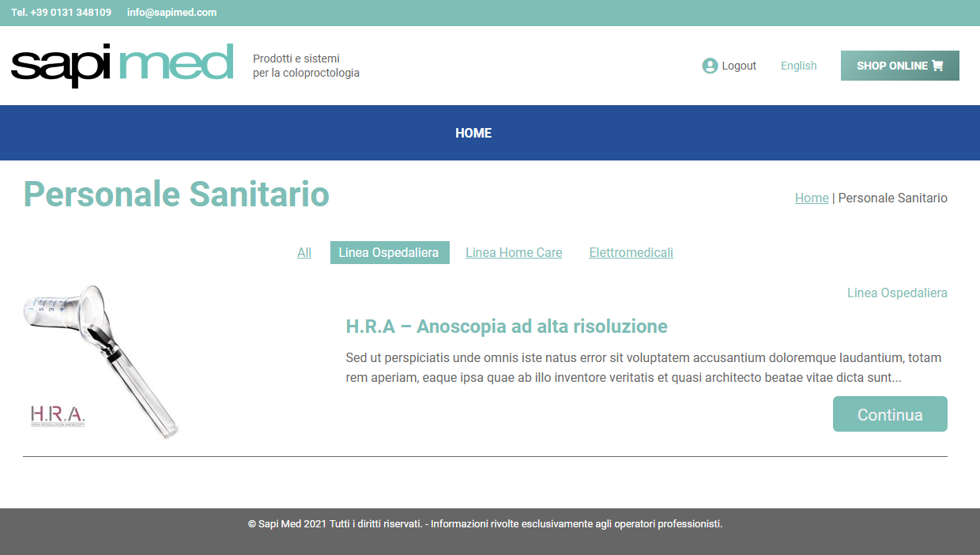Click the Continua button
980x555 pixels.
click(890, 414)
